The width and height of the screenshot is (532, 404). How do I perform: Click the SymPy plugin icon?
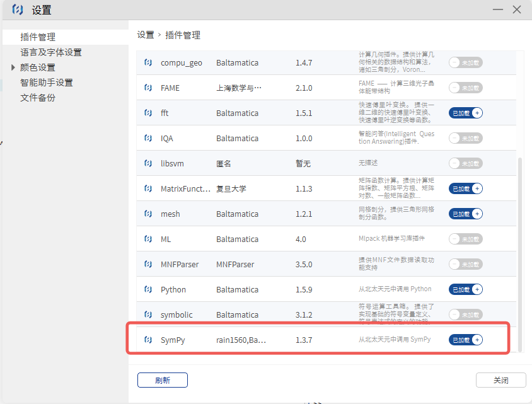point(148,340)
